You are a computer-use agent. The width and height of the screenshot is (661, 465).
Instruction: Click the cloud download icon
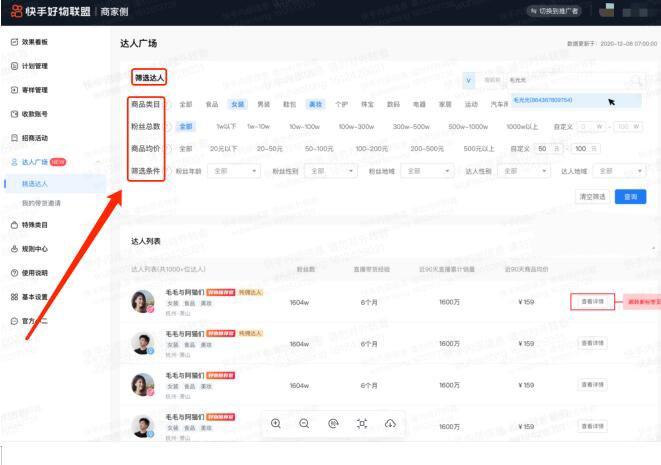coord(390,424)
